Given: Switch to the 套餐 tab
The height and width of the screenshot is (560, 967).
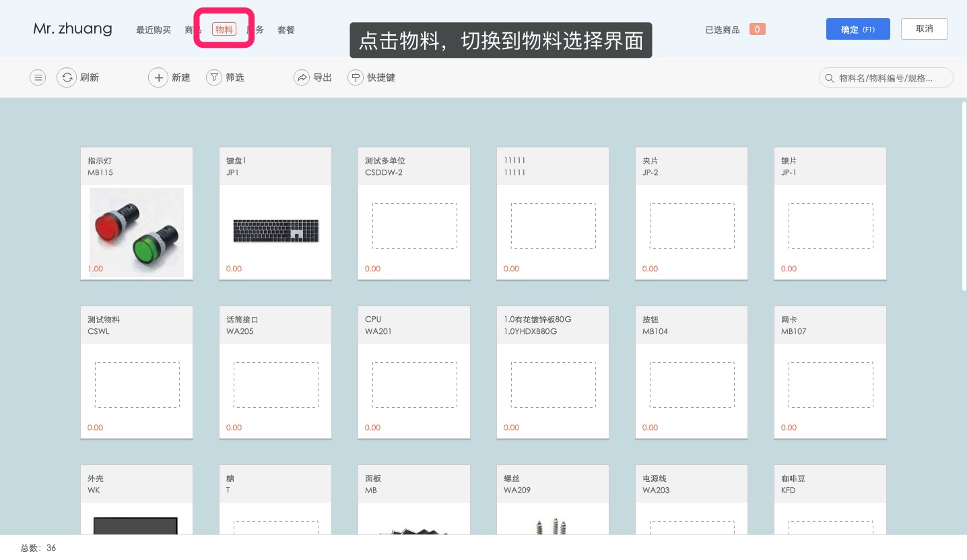Looking at the screenshot, I should tap(286, 30).
